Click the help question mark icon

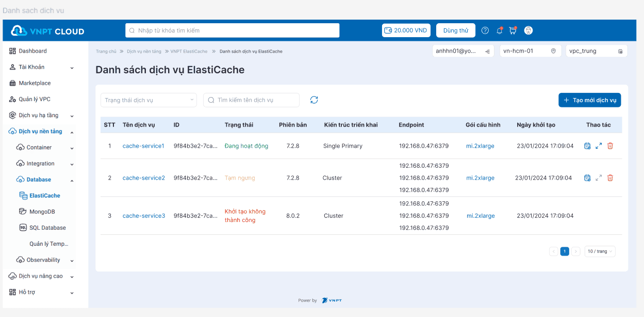(x=485, y=30)
